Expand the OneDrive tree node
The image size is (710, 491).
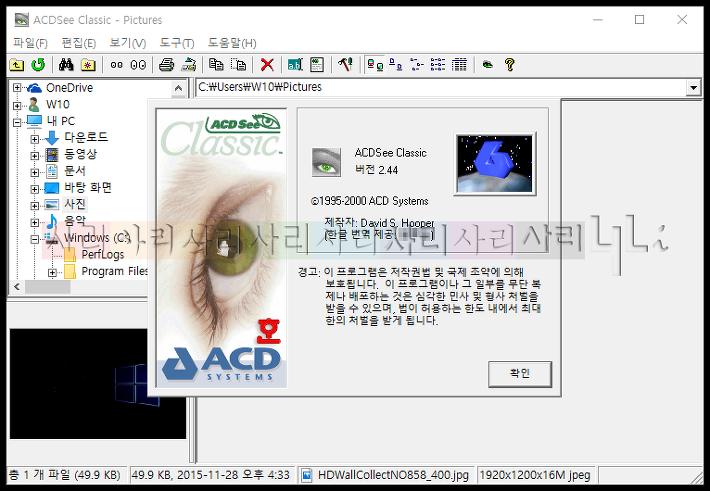pyautogui.click(x=17, y=87)
